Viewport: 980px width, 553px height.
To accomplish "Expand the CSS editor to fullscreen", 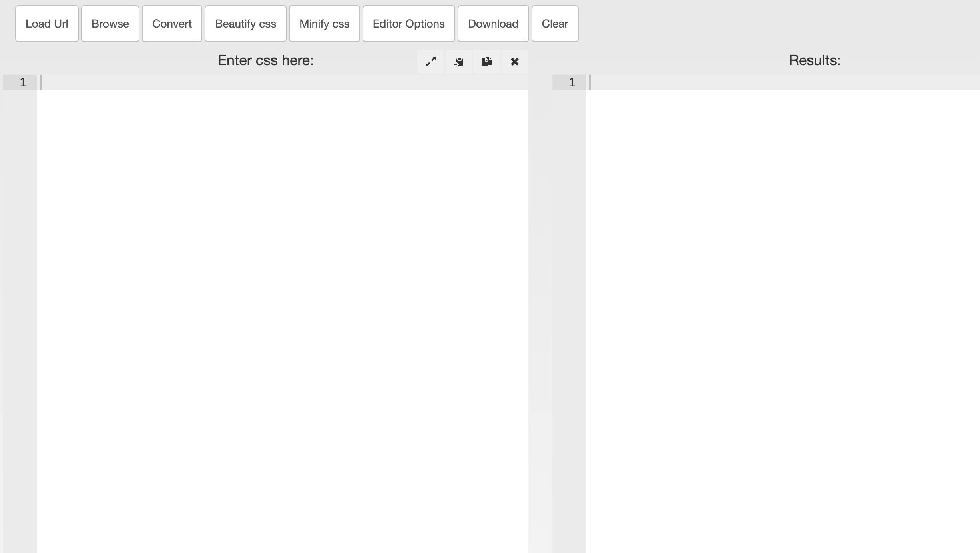I will pyautogui.click(x=430, y=62).
